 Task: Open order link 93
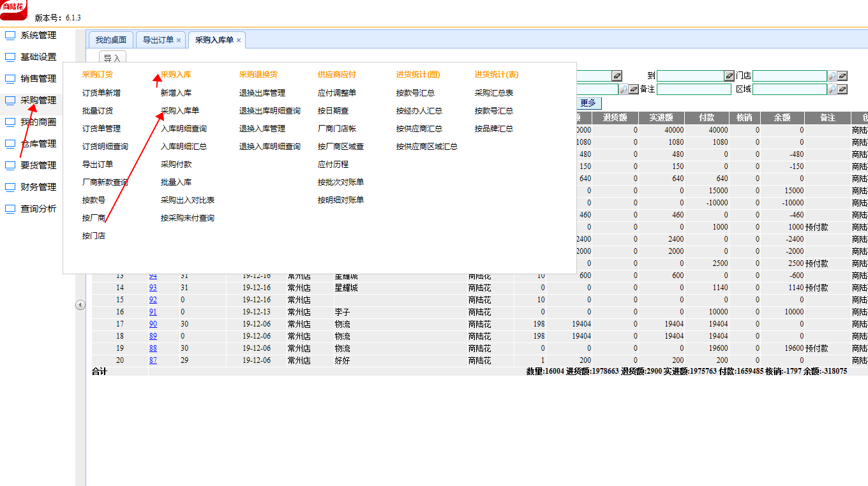point(153,288)
